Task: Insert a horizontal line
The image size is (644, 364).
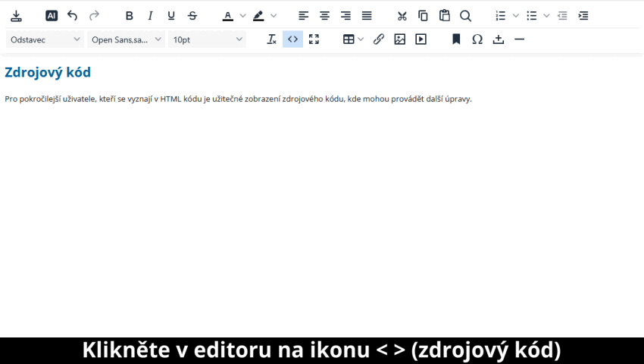Action: pyautogui.click(x=520, y=39)
